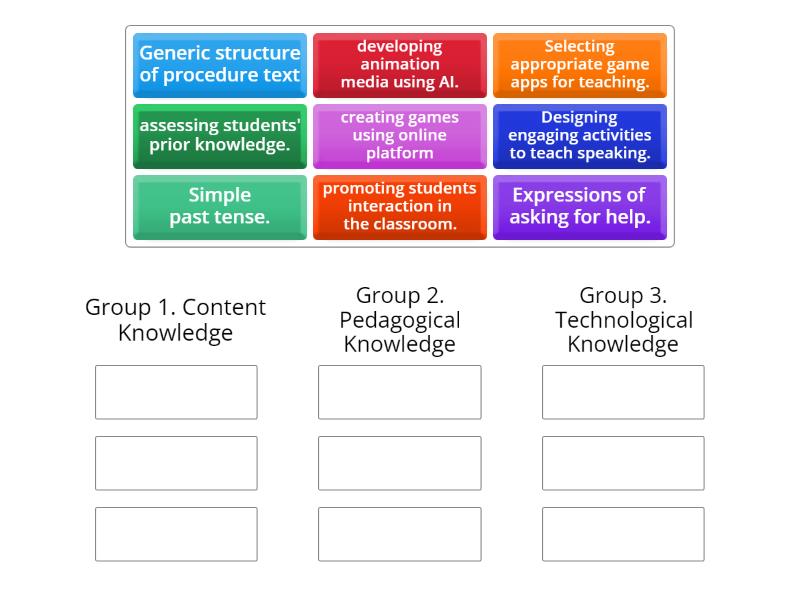The height and width of the screenshot is (600, 800).
Task: Click the top empty box under Technological Knowledge
Action: coord(622,392)
